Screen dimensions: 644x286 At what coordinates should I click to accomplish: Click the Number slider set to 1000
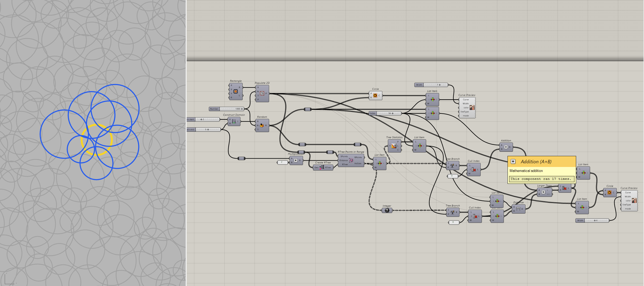226,109
